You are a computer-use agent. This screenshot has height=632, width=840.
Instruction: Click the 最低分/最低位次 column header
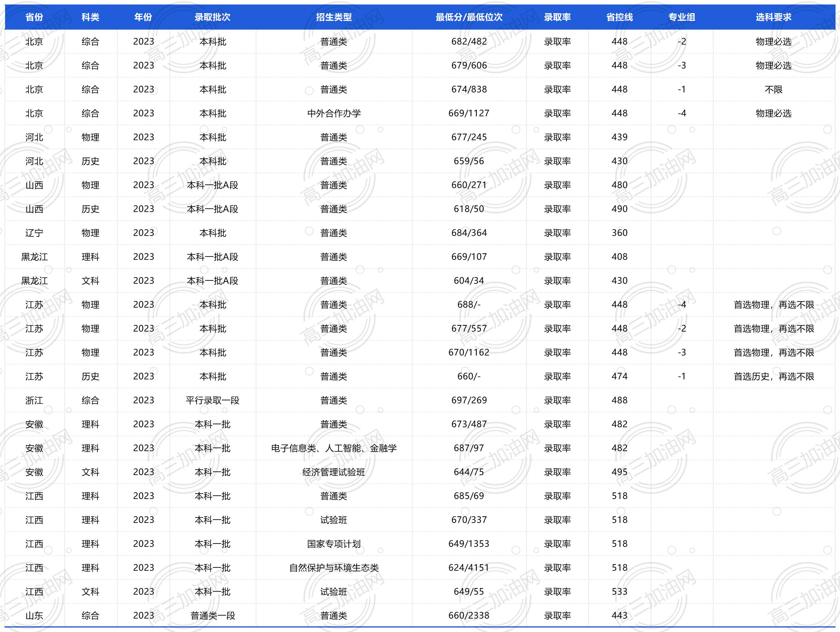[x=469, y=17]
